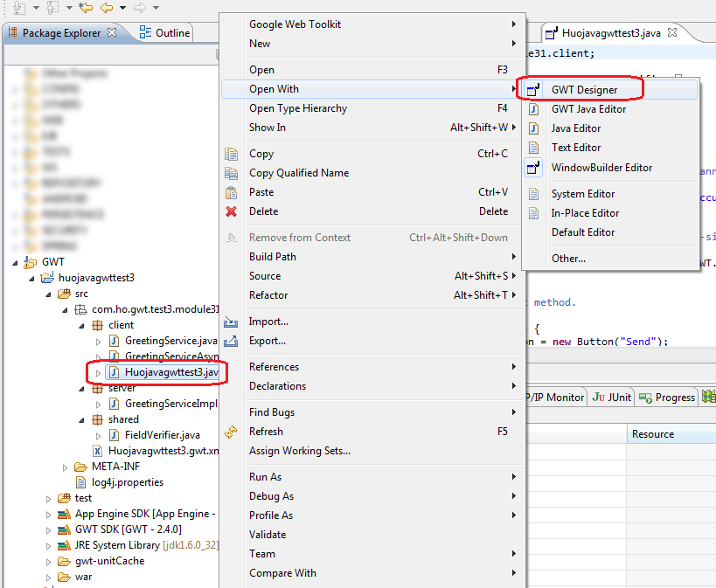Click the Import wizard icon
The height and width of the screenshot is (588, 716).
tap(231, 321)
